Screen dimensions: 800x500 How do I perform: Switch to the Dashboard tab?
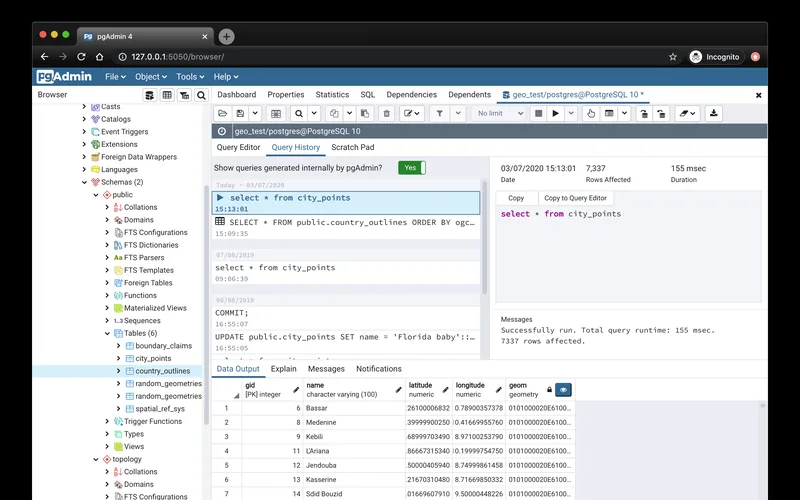click(x=237, y=94)
